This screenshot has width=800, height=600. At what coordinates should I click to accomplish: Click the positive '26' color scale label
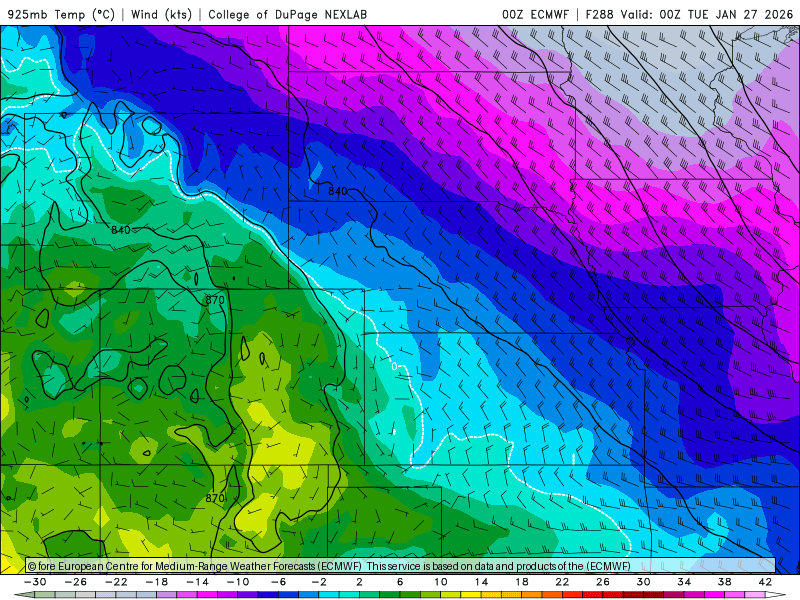click(603, 582)
